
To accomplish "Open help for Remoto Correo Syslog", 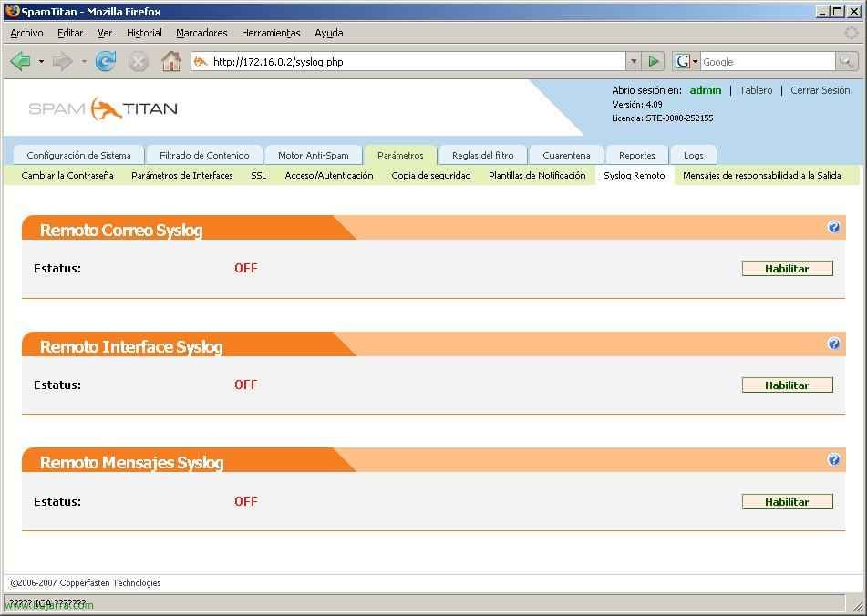I will click(x=834, y=227).
